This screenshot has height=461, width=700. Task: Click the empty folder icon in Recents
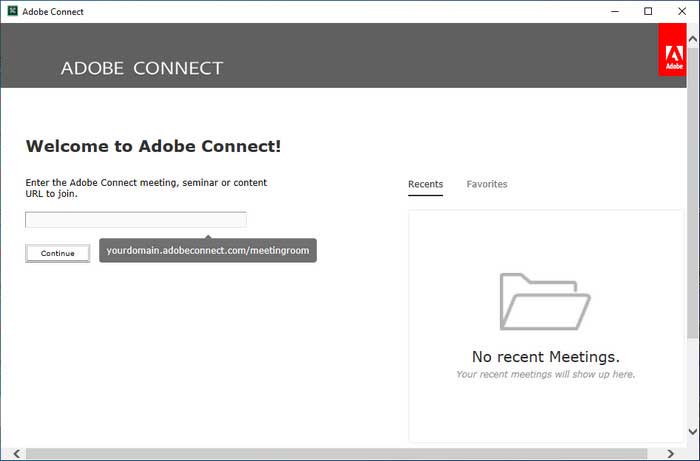(x=545, y=302)
